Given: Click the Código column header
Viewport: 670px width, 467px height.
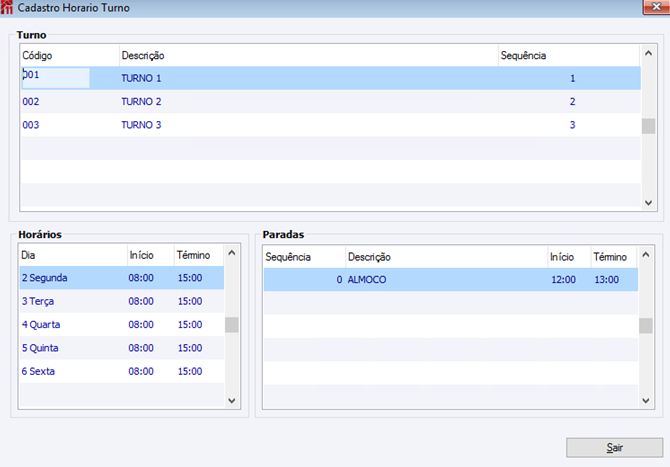Looking at the screenshot, I should (x=70, y=56).
